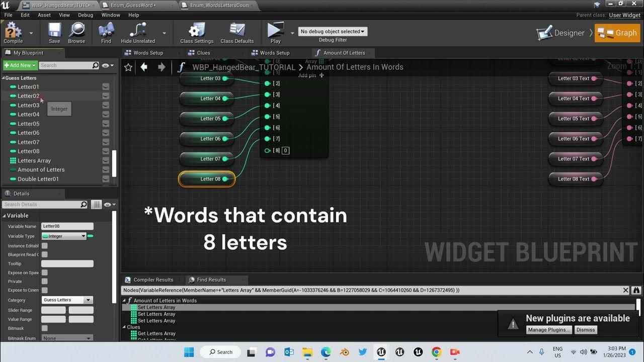644x362 pixels.
Task: Toggle visibility eye for Letter01 variable
Action: coord(106,87)
